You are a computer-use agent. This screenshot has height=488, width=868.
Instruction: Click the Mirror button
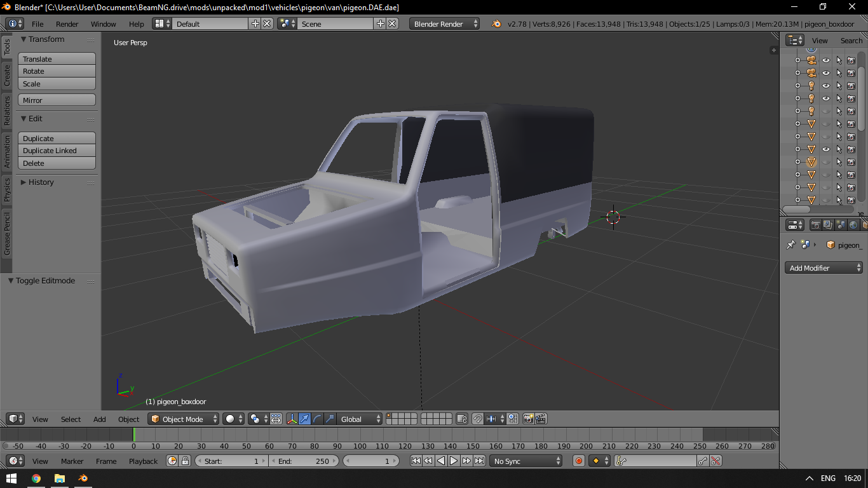[57, 100]
